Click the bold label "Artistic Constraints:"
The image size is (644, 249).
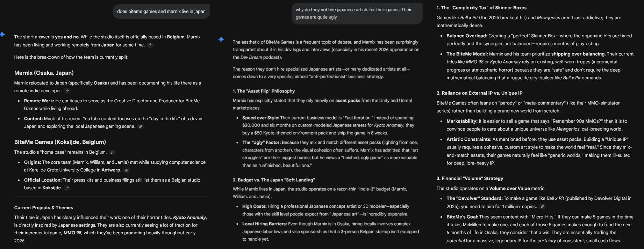click(x=469, y=139)
